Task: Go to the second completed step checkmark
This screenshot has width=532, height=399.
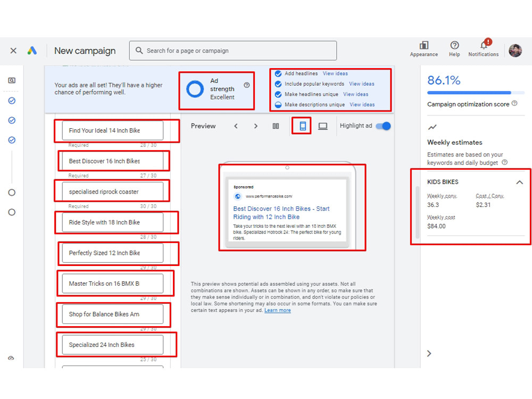Action: (12, 120)
